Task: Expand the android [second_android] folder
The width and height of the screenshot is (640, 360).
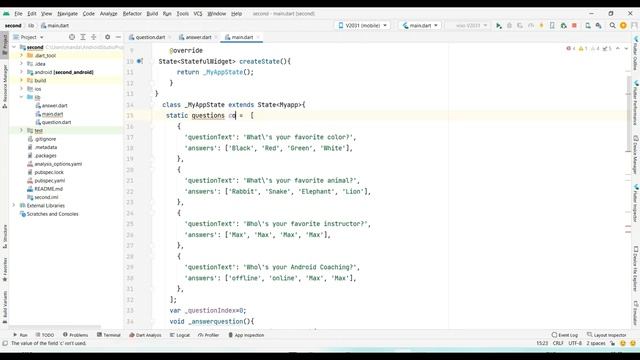Action: 22,72
